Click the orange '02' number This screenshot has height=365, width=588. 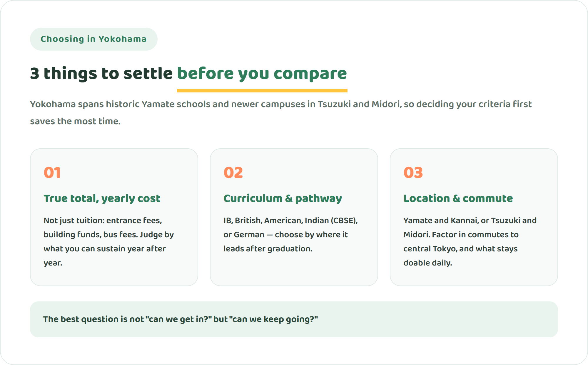(233, 172)
